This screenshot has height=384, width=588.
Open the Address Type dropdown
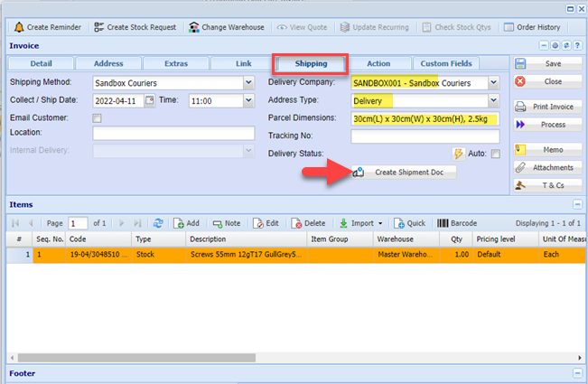[493, 100]
